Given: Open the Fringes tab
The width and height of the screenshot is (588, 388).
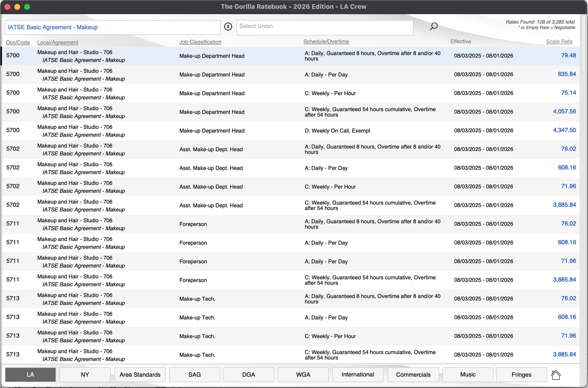Looking at the screenshot, I should (521, 375).
